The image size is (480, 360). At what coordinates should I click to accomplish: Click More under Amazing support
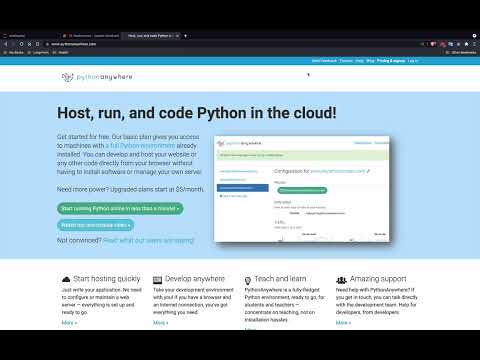pyautogui.click(x=343, y=323)
